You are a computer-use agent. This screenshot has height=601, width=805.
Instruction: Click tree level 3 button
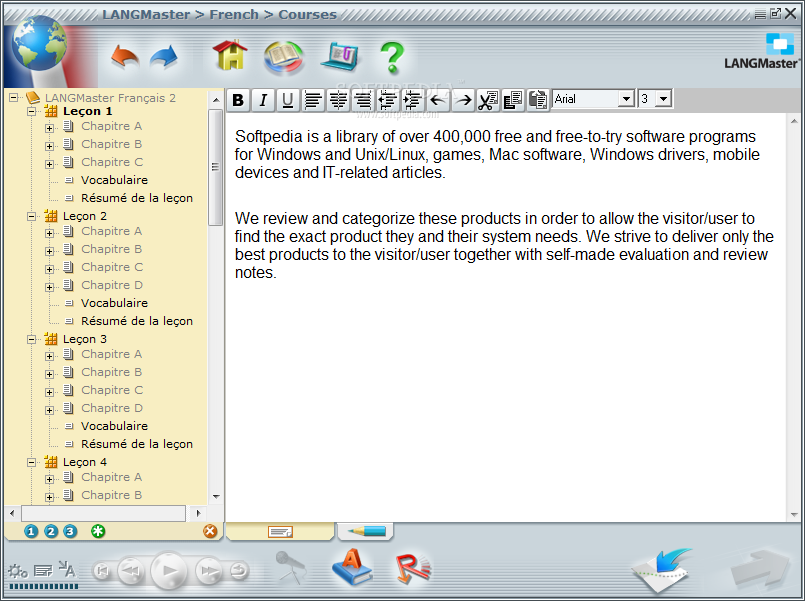70,532
